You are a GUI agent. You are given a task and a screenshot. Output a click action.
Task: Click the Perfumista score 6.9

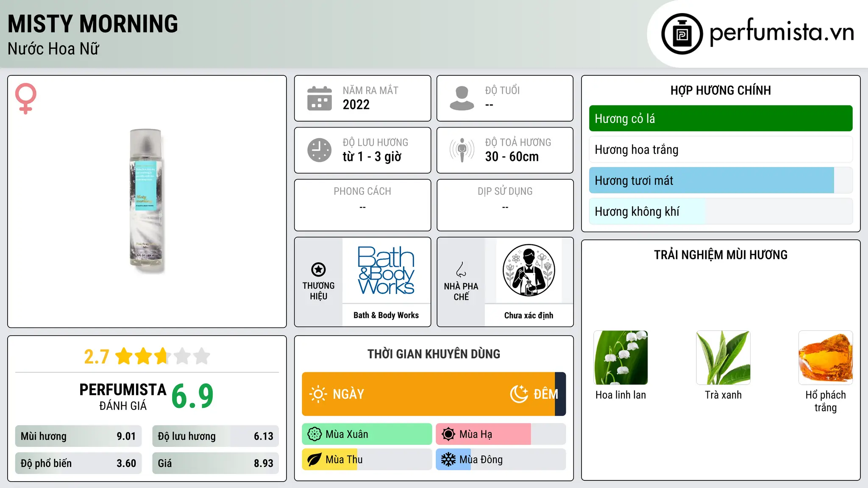192,396
